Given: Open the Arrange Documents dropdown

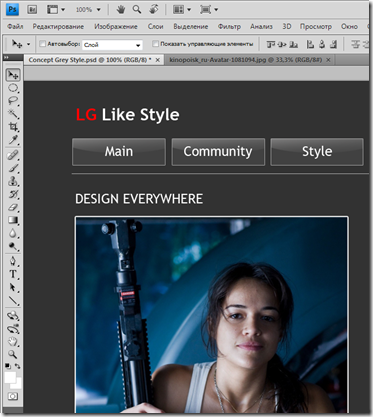Looking at the screenshot, I should point(182,10).
